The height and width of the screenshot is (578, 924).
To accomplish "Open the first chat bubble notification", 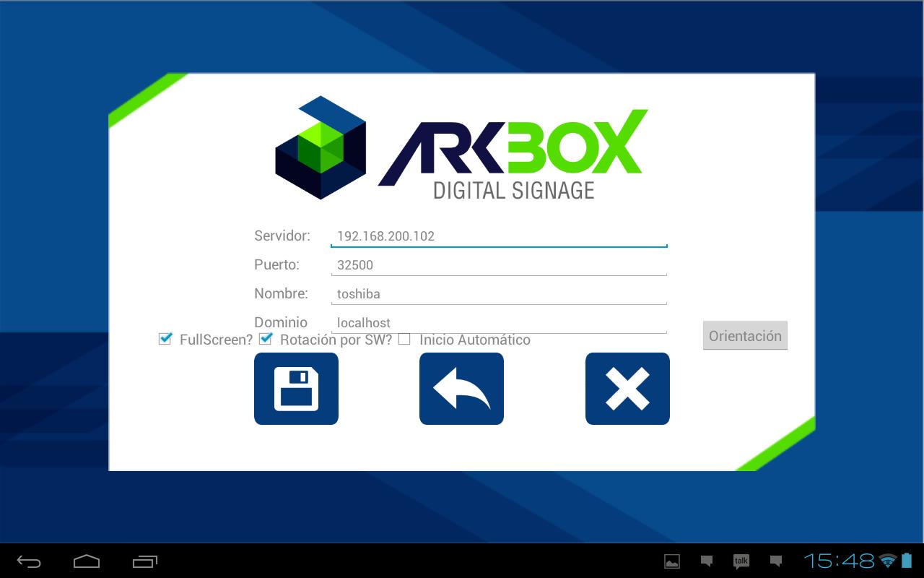I will click(707, 561).
